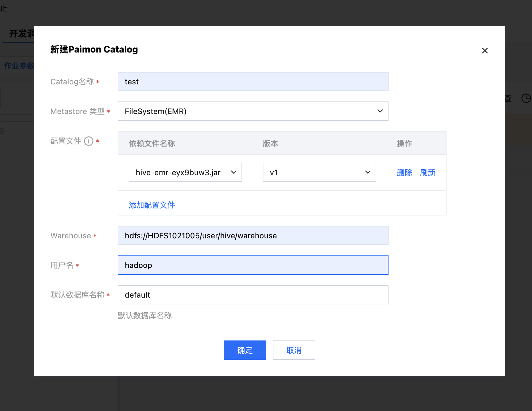532x411 pixels.
Task: Click the info icon beside 配置文件
Action: click(89, 141)
